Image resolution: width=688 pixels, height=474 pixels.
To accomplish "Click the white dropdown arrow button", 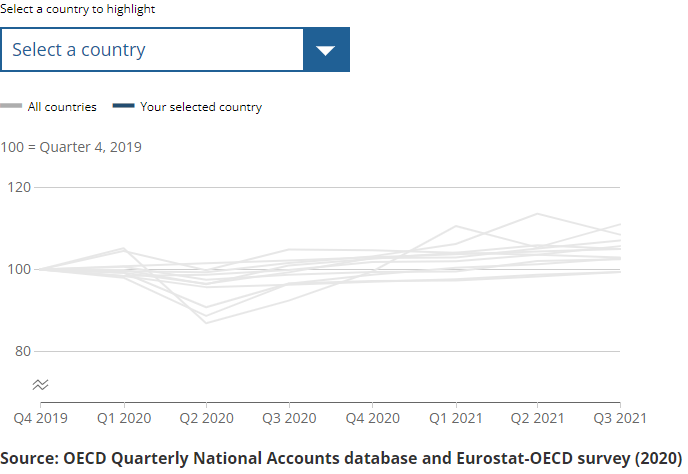I will click(x=326, y=50).
